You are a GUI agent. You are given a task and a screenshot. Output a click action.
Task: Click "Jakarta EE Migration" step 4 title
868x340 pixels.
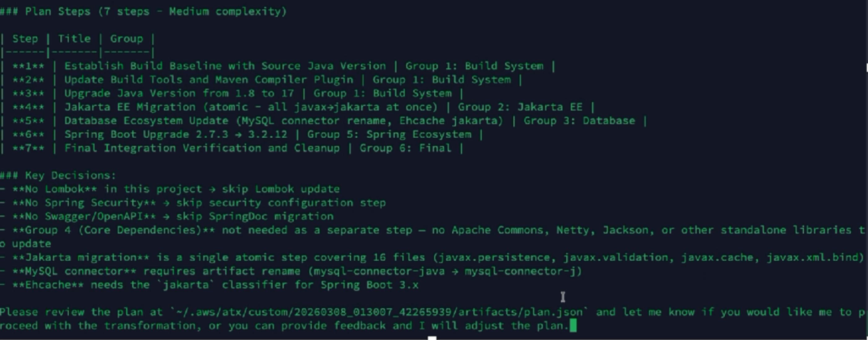(x=251, y=107)
